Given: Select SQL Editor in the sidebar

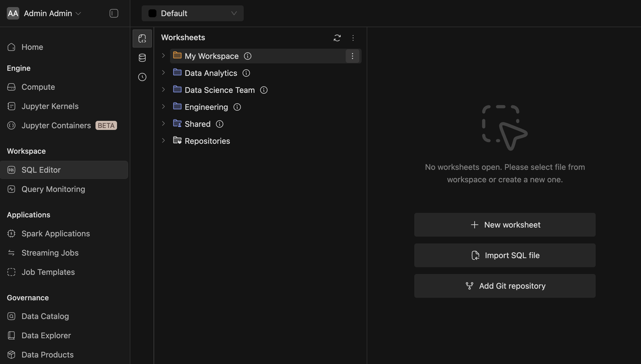Looking at the screenshot, I should click(64, 170).
